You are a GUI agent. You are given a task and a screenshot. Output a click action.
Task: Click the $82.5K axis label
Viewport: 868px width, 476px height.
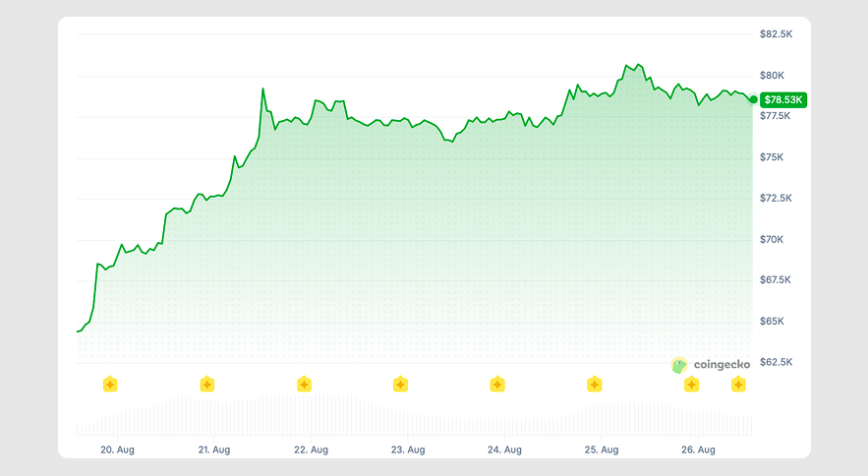[x=777, y=34]
